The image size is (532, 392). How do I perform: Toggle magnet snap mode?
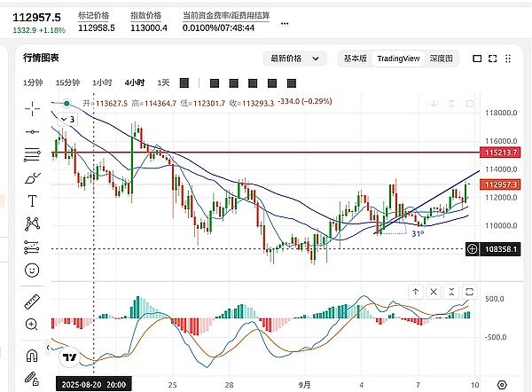(32, 356)
